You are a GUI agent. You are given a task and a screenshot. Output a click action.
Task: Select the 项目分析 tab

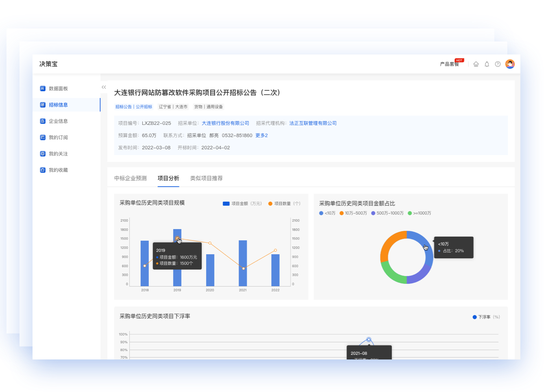(x=168, y=178)
